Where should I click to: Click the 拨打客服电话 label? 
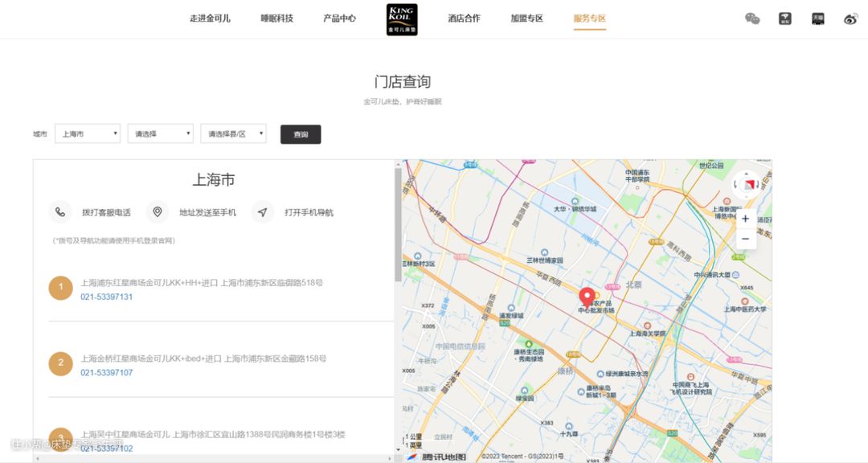click(x=106, y=213)
